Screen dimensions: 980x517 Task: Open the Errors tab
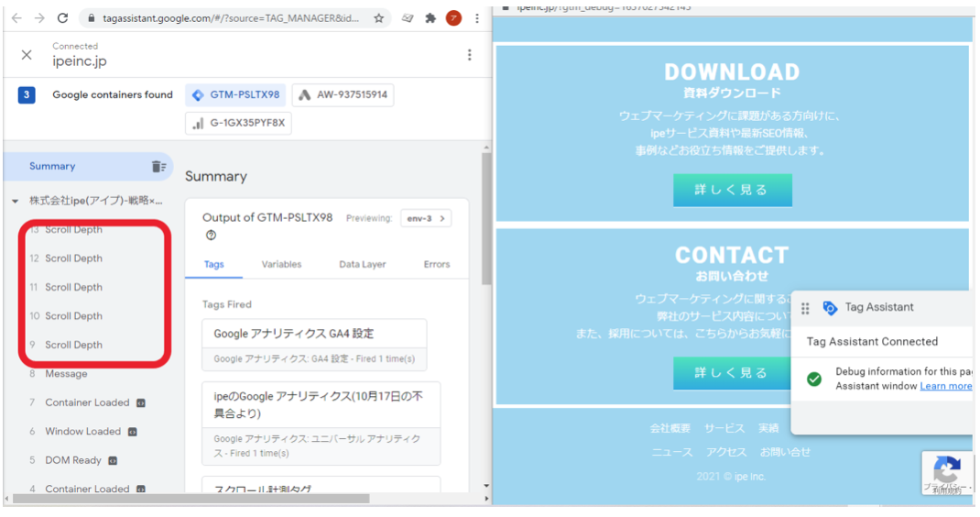point(436,264)
